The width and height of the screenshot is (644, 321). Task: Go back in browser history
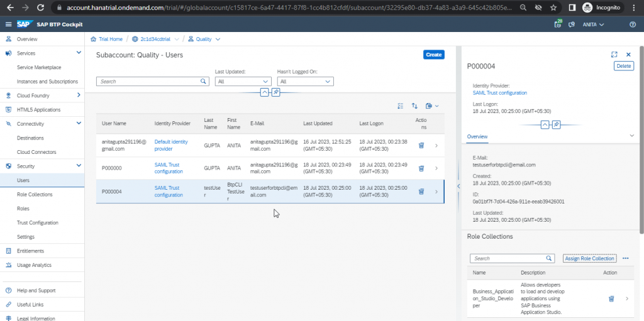click(x=10, y=8)
